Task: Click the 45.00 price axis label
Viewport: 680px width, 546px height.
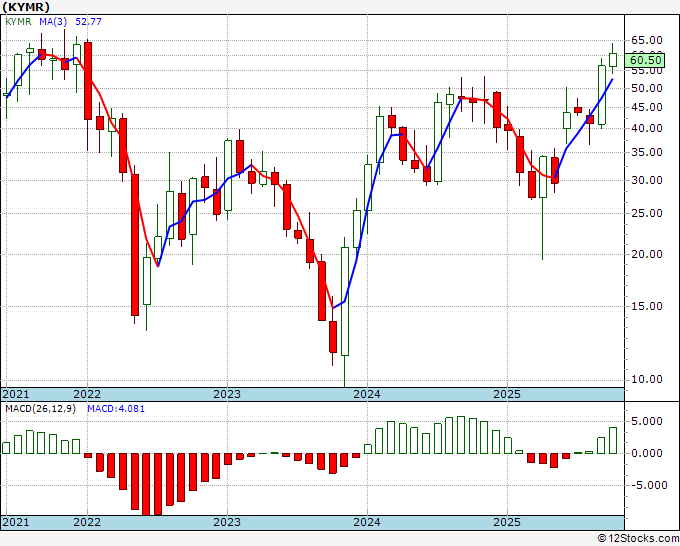Action: pyautogui.click(x=646, y=108)
